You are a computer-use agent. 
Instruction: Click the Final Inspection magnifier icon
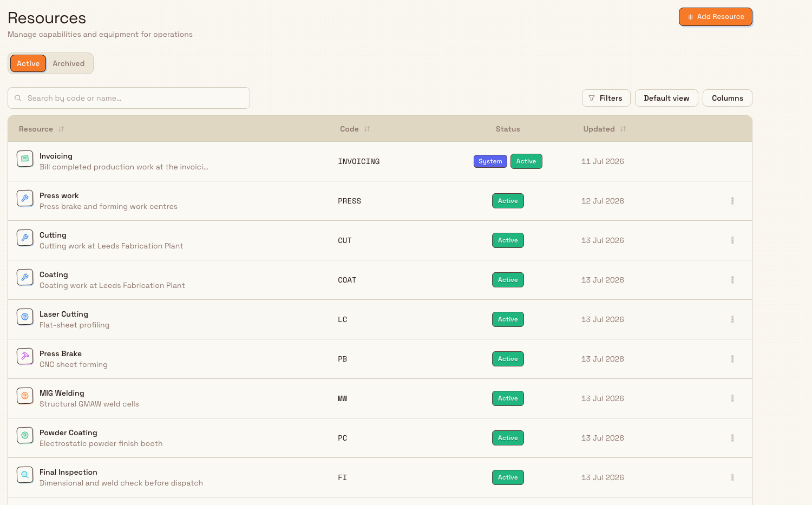pos(25,475)
